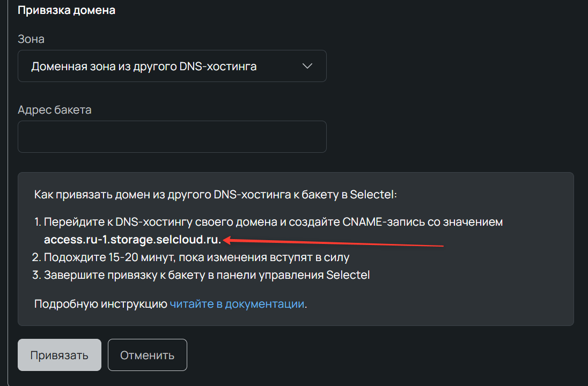This screenshot has height=386, width=588.
Task: Click the Адрес бакета label
Action: coord(55,110)
